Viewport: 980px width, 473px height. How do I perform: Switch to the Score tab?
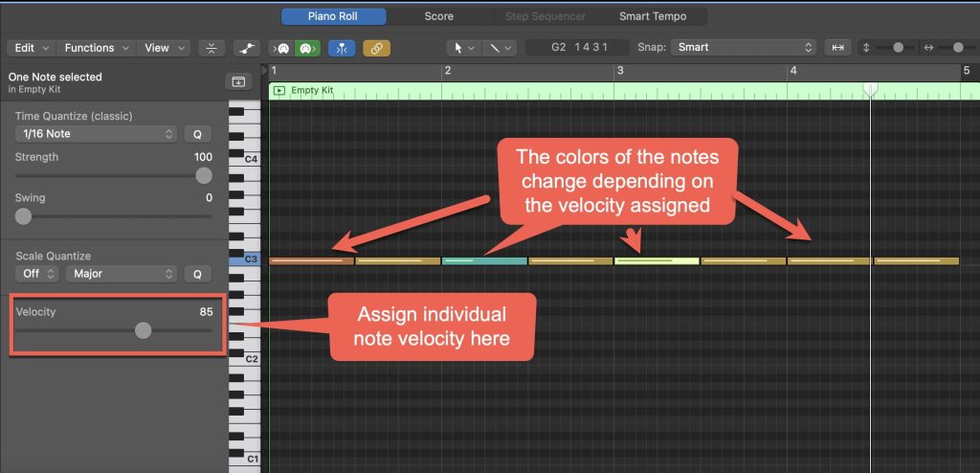tap(438, 16)
